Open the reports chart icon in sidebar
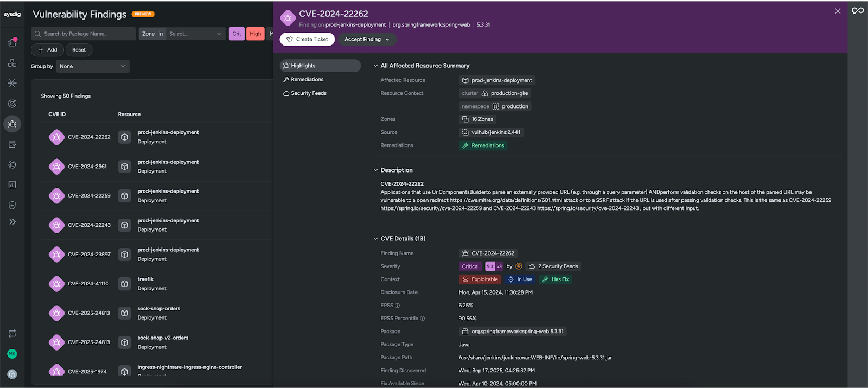 (x=12, y=185)
